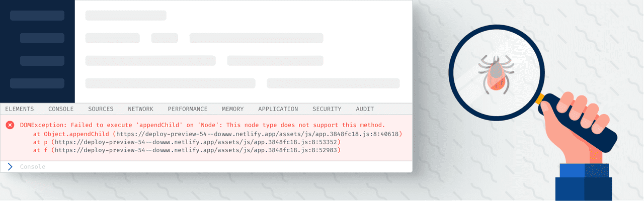Click the red error circle icon
The image size is (644, 201).
point(10,125)
